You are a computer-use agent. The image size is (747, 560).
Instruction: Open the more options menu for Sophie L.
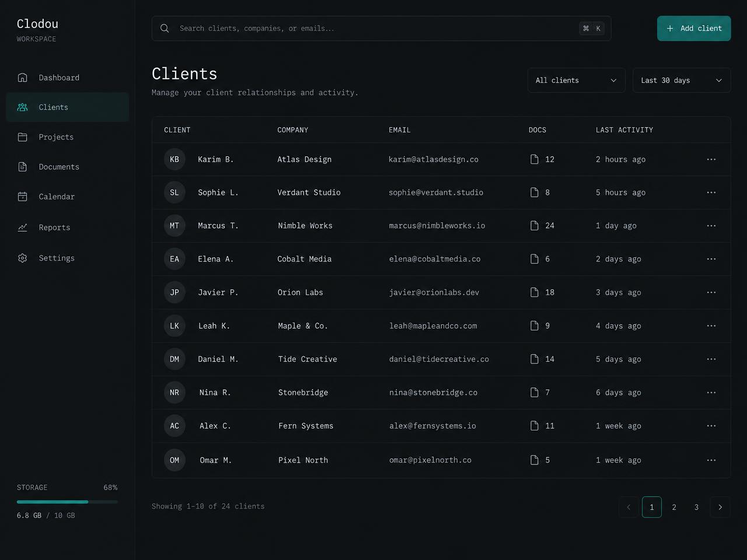[x=711, y=192]
